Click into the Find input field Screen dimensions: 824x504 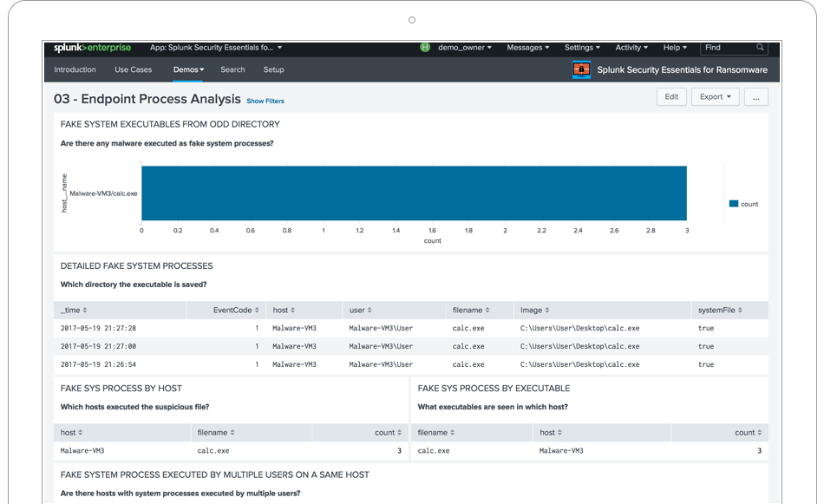click(727, 48)
